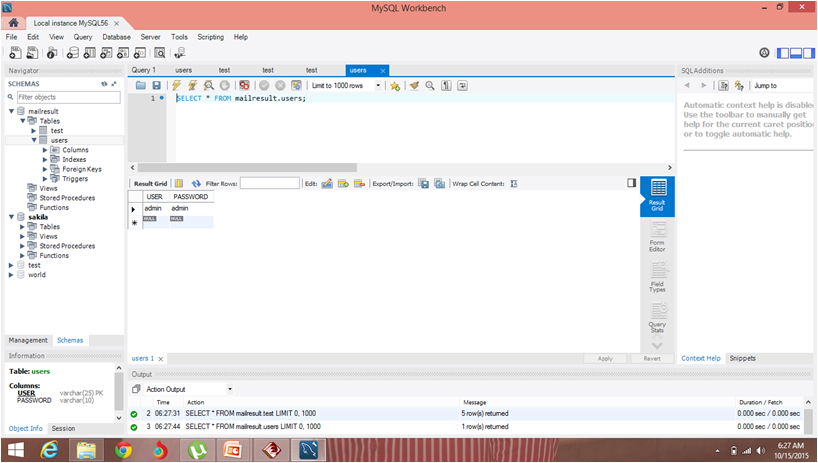Open the Snippets tab
818x463 pixels.
(x=742, y=358)
